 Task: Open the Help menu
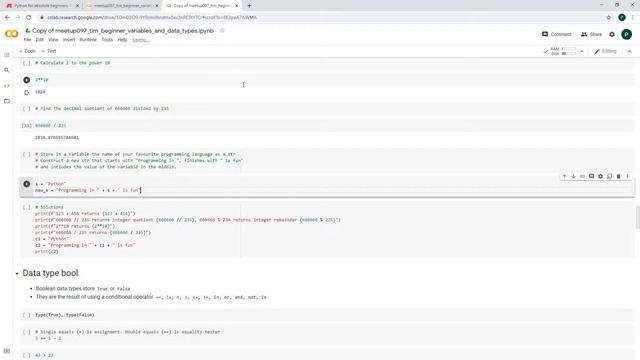point(122,40)
